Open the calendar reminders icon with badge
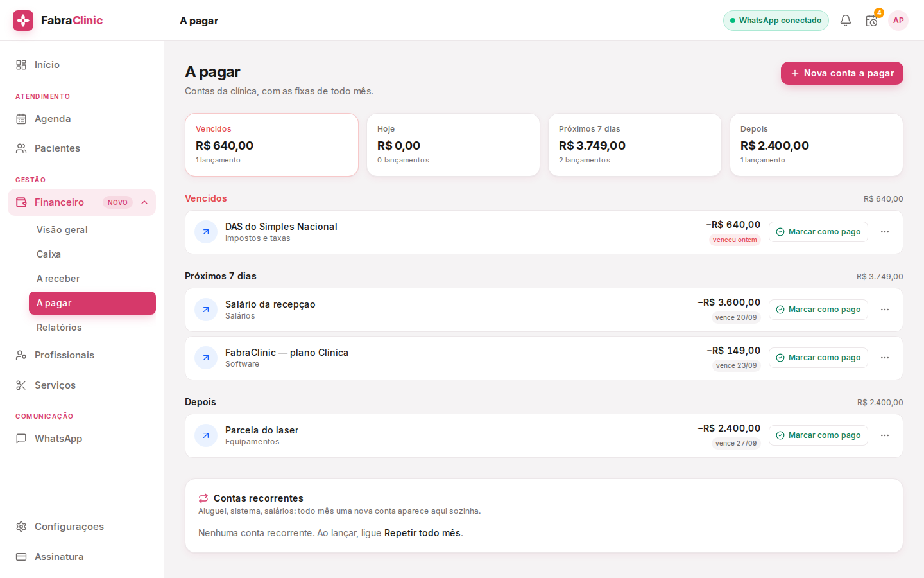The height and width of the screenshot is (578, 924). pos(871,21)
